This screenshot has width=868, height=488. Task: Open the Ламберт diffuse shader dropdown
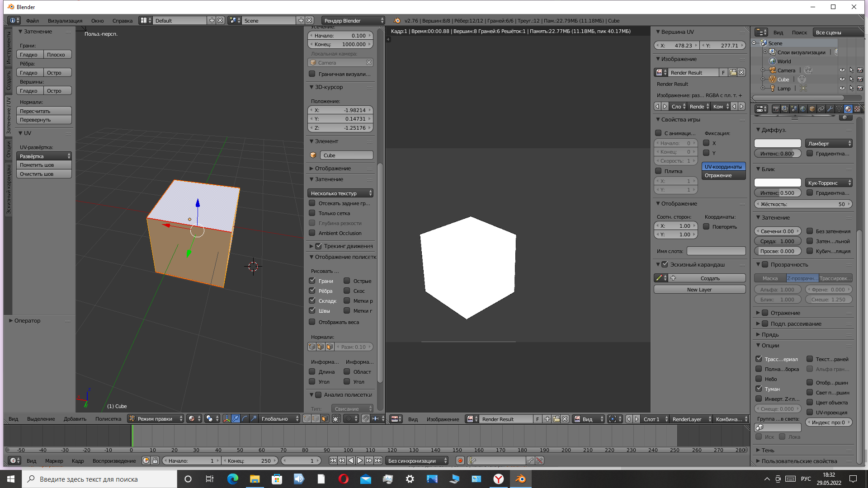829,144
